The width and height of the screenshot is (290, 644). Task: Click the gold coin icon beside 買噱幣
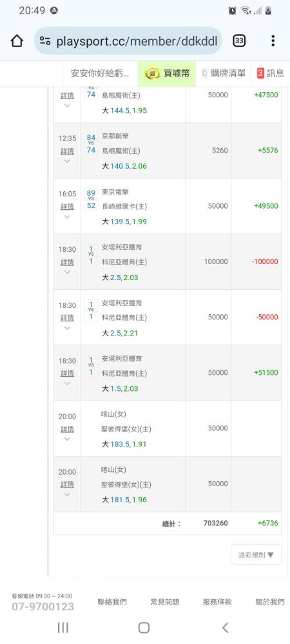click(153, 73)
